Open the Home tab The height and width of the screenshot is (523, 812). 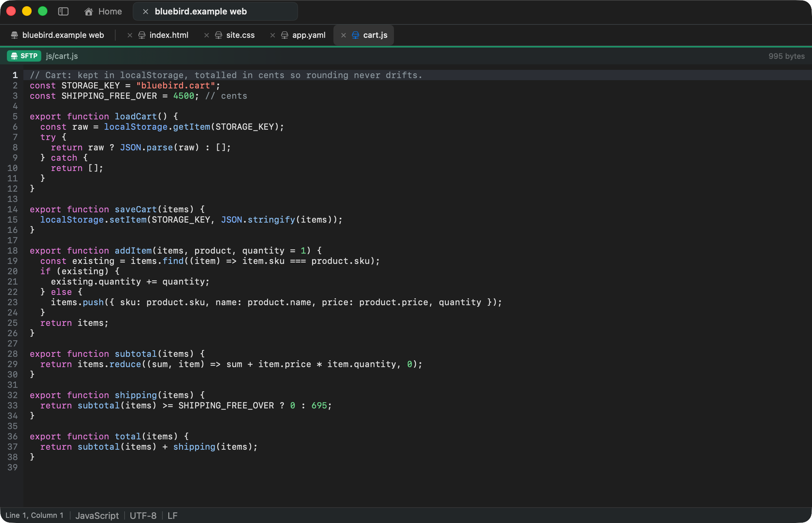(103, 11)
